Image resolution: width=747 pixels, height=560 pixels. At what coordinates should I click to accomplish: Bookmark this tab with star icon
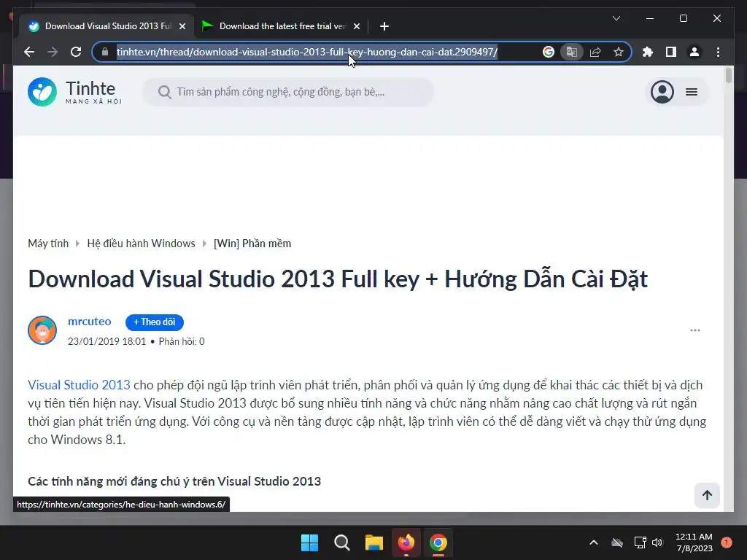pos(619,52)
